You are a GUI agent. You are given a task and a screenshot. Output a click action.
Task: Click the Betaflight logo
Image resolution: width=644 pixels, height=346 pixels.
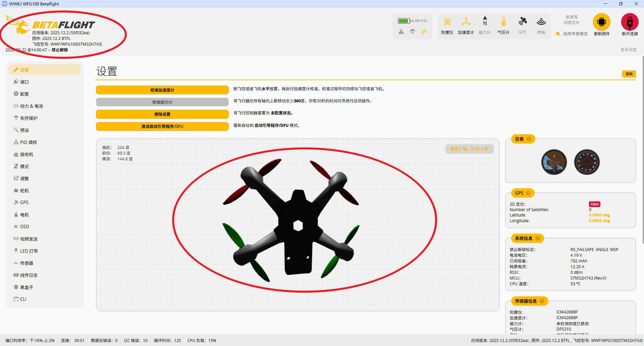51,24
